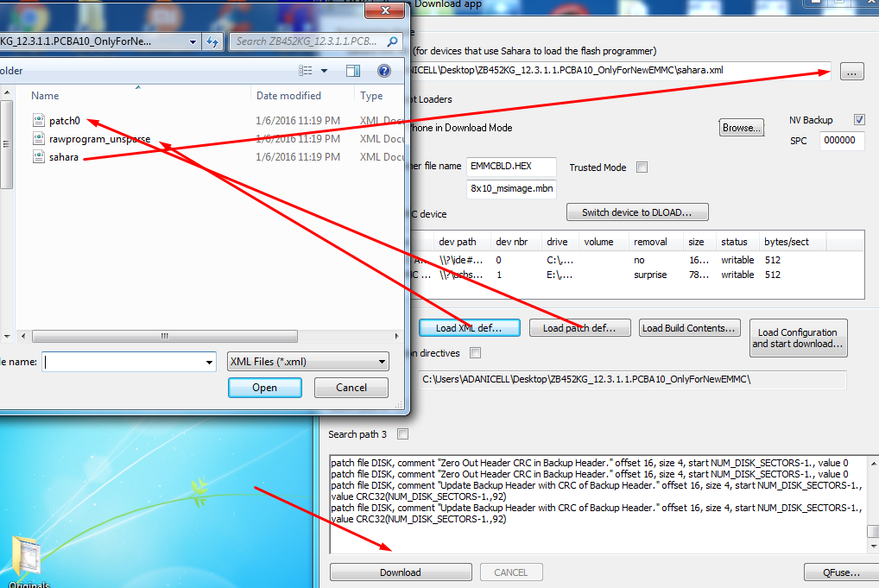Viewport: 879px width, 588px height.
Task: Select the rawprogram_unsparse file icon
Action: tap(39, 138)
